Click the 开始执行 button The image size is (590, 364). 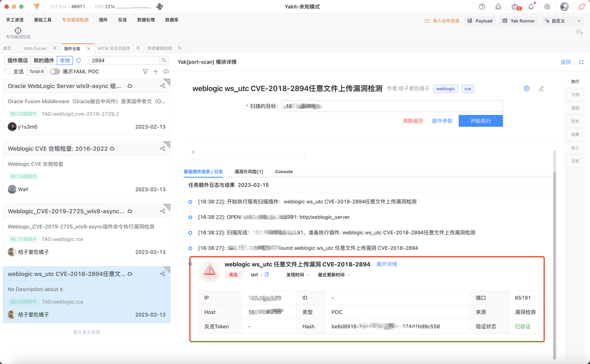tap(481, 121)
